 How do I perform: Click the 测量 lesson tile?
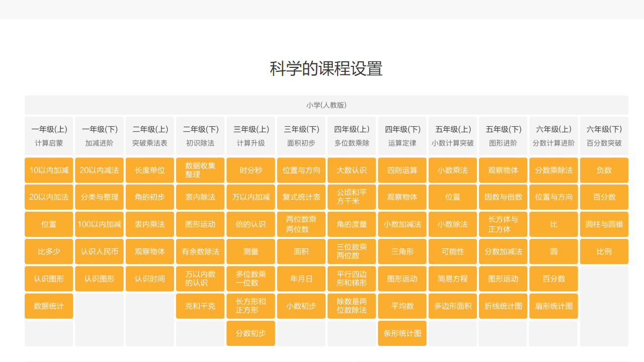[251, 251]
